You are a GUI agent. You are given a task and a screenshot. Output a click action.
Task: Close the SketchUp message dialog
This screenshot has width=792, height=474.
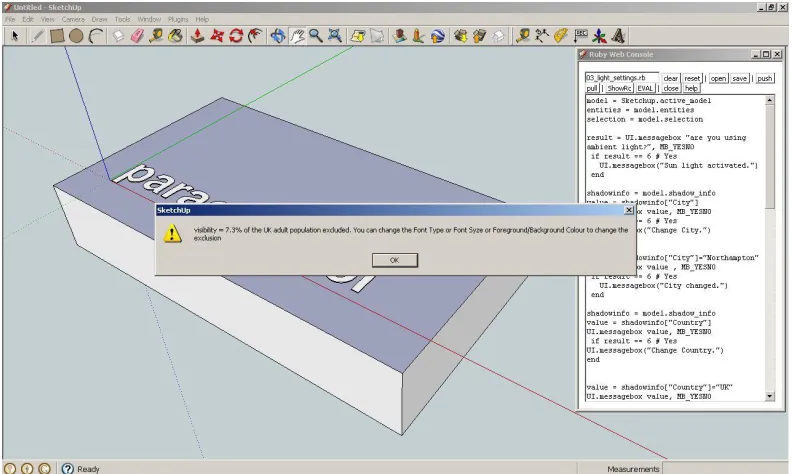[629, 210]
